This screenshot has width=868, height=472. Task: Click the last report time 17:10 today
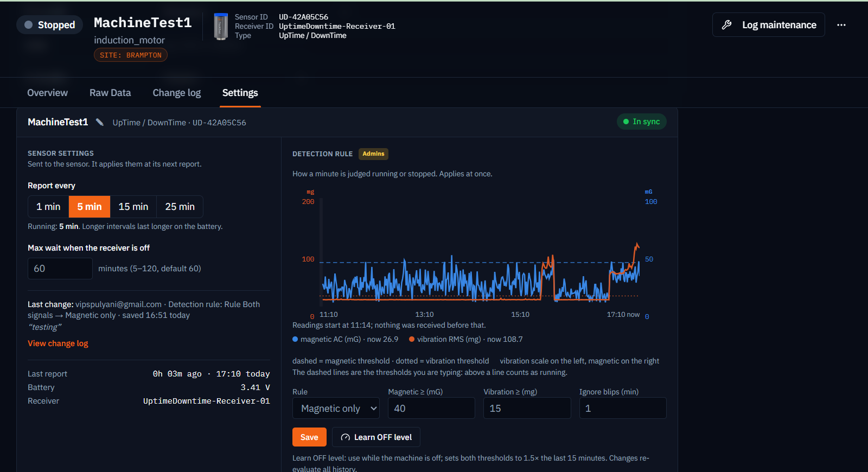243,374
